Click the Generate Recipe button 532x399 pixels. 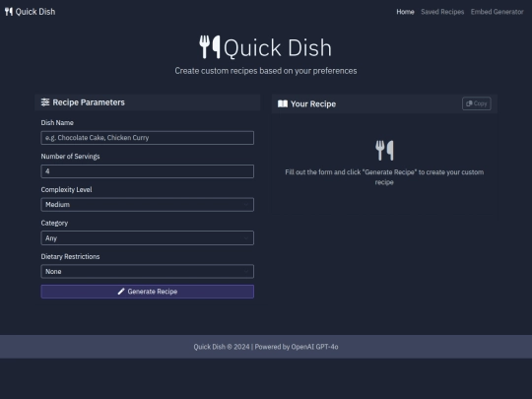coord(147,292)
